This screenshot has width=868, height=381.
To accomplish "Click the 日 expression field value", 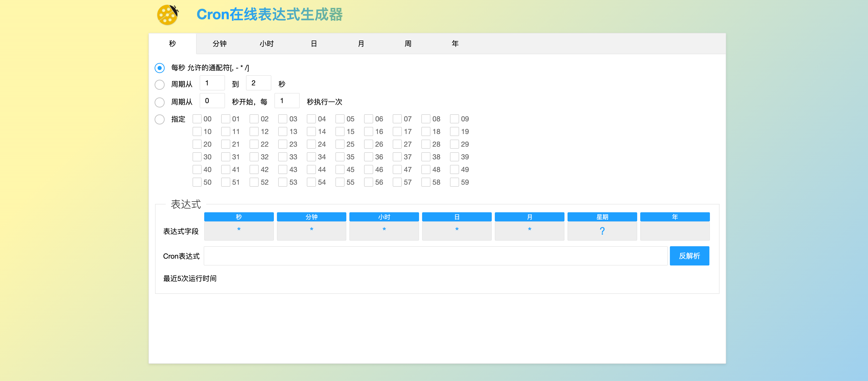I will click(457, 231).
